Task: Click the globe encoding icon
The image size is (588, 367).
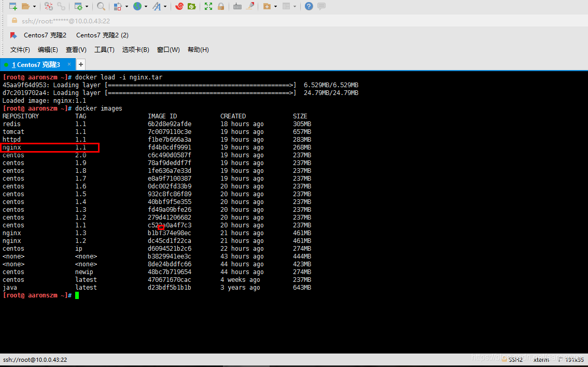Action: (137, 6)
